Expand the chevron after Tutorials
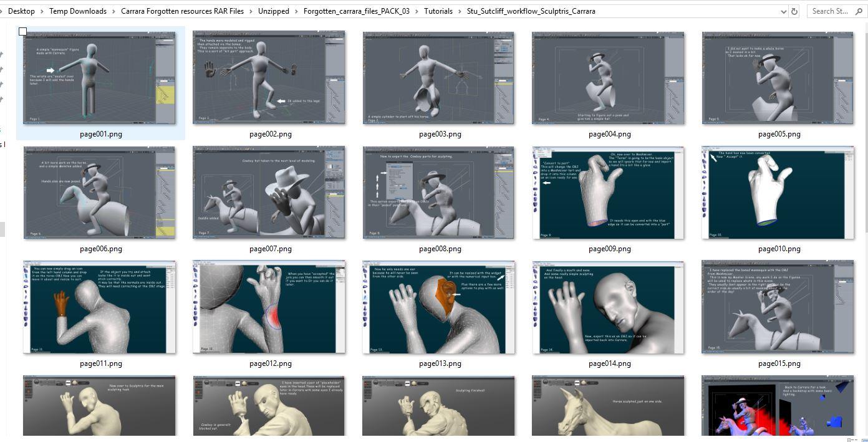Screen dimensions: 868x442 [x=460, y=11]
